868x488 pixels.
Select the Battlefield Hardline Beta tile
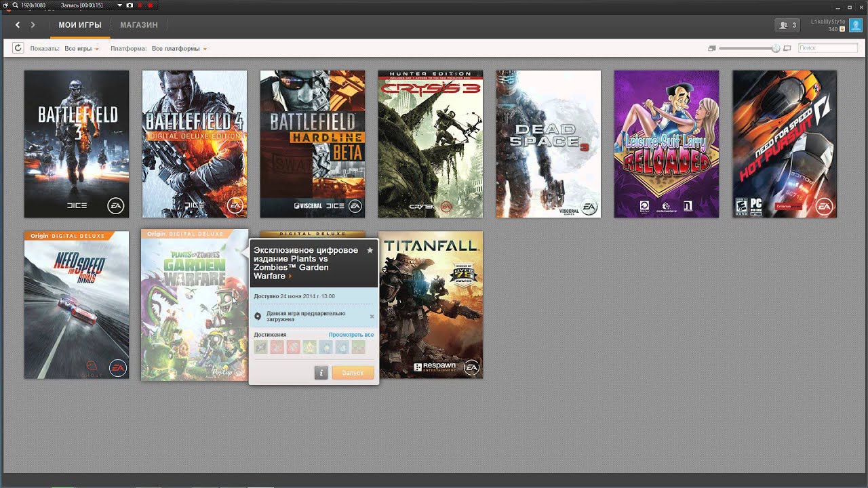point(313,144)
